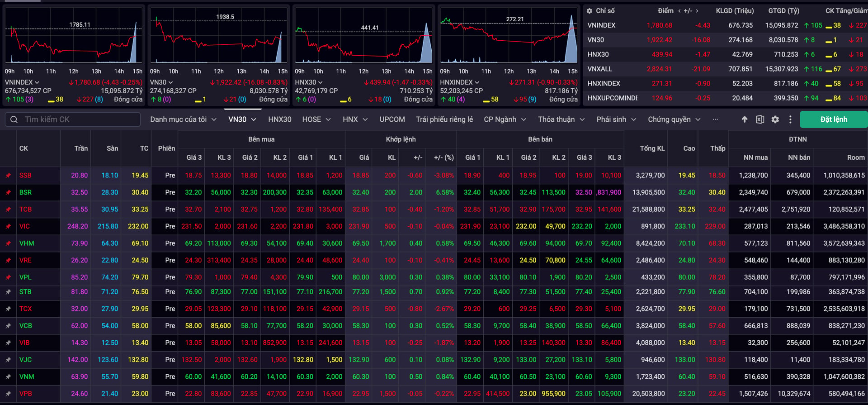Click the Tìm kiếm CK search field
The width and height of the screenshot is (868, 405).
click(x=72, y=119)
